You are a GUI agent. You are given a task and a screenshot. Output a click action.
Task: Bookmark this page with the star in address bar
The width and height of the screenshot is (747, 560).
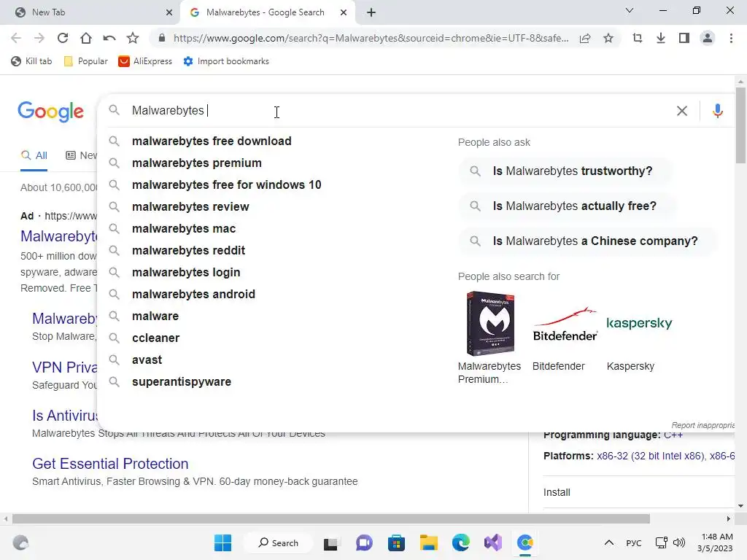point(608,38)
